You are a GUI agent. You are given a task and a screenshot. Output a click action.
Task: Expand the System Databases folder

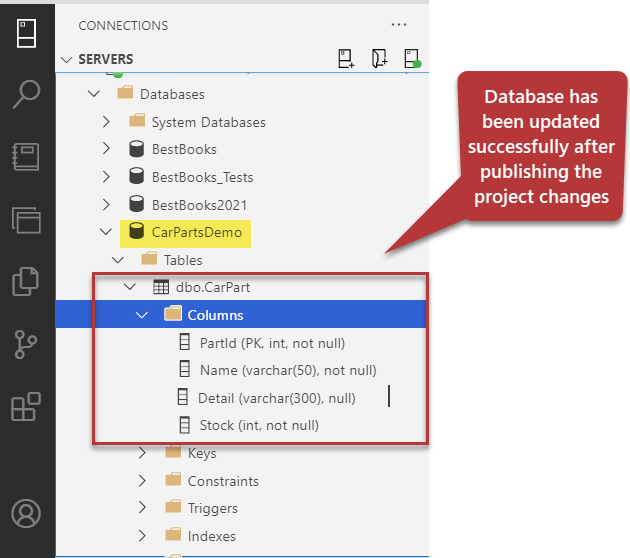click(x=107, y=122)
